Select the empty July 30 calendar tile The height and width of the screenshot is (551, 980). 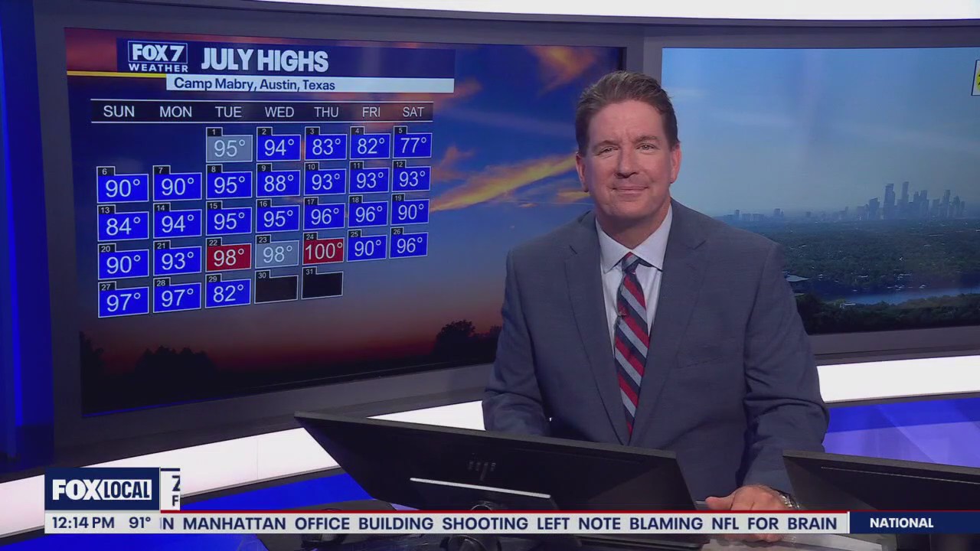tap(276, 289)
